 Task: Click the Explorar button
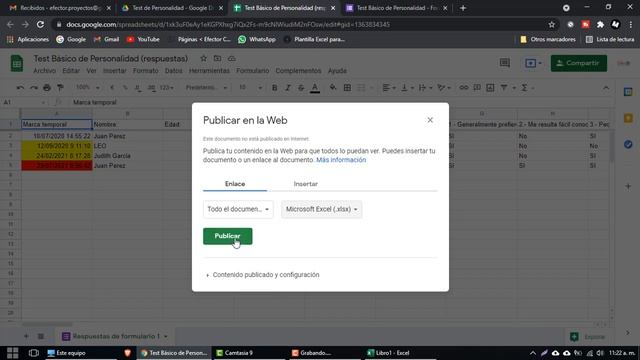(x=587, y=337)
